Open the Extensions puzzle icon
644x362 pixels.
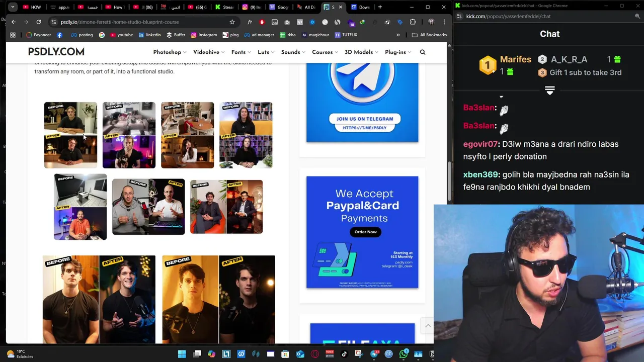[413, 22]
